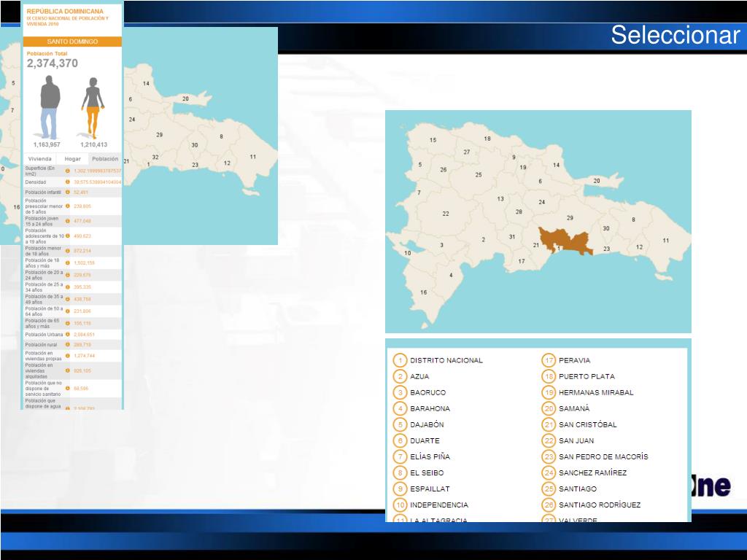Click the Seleccionar slide title

676,35
